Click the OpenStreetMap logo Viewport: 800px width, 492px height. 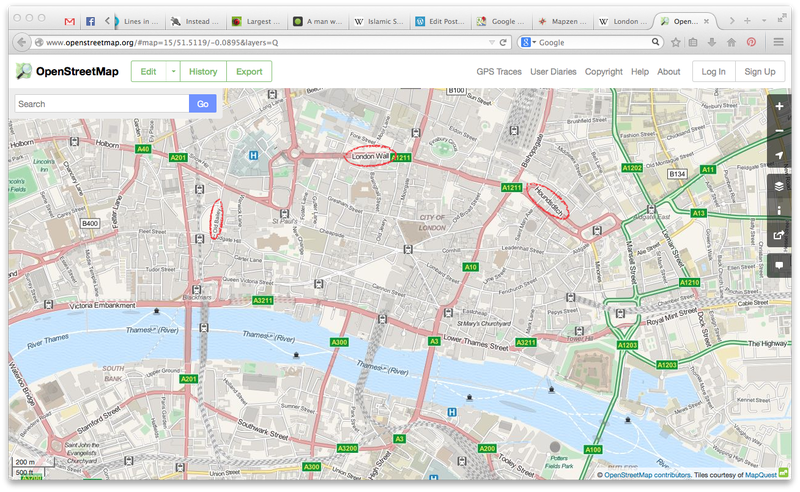pos(67,71)
